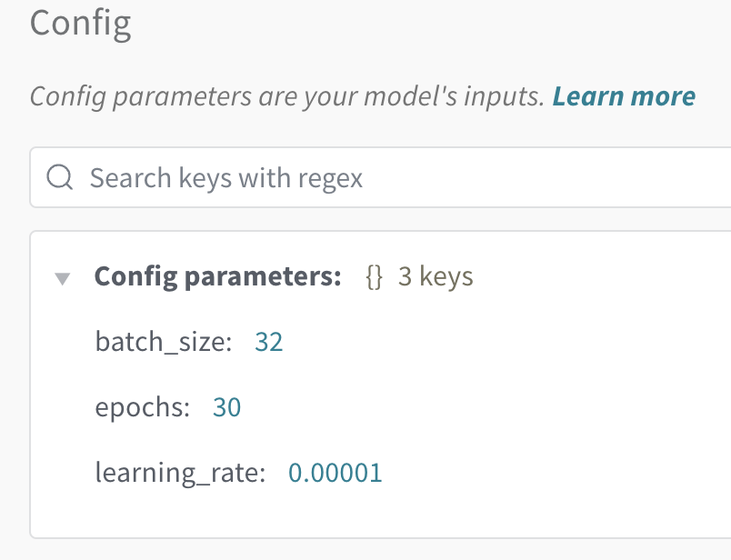
Task: Click the "3 keys" count label
Action: [x=436, y=276]
